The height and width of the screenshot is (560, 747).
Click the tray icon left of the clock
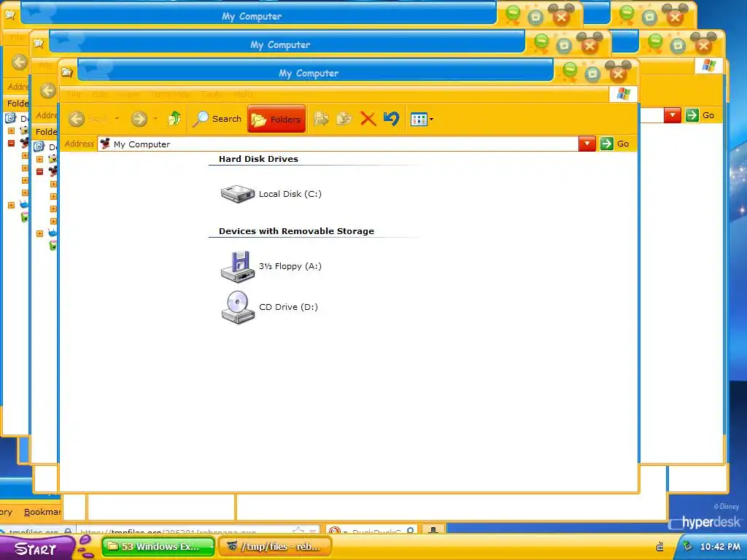(687, 547)
